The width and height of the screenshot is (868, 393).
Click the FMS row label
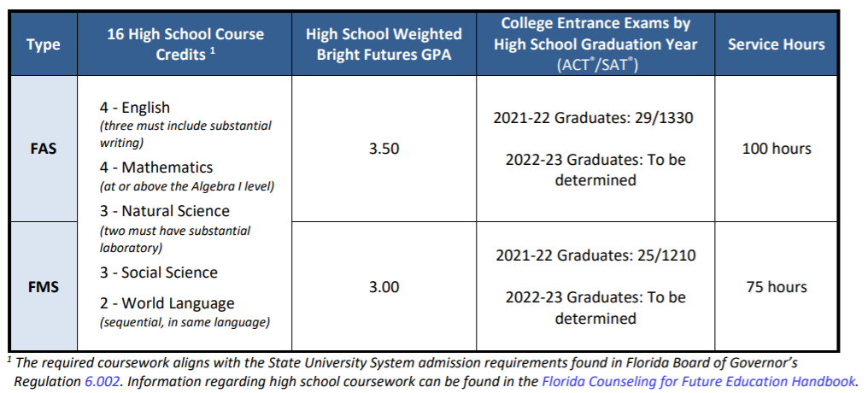point(44,287)
